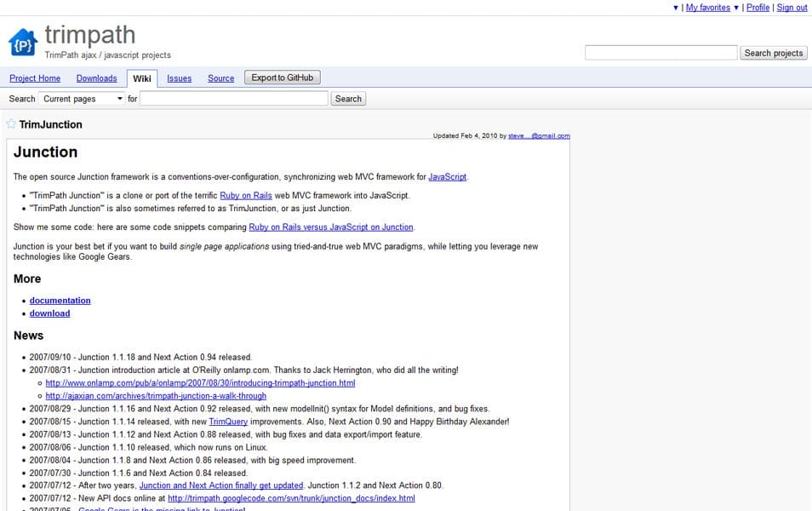Focus the wiki search text field
The image size is (812, 511).
234,99
